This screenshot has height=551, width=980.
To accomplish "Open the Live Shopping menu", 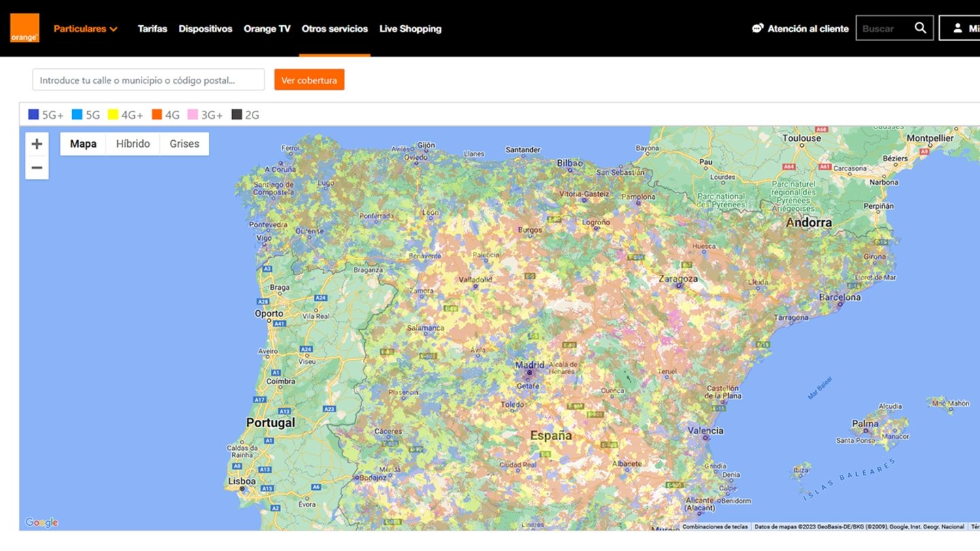I will click(x=410, y=29).
